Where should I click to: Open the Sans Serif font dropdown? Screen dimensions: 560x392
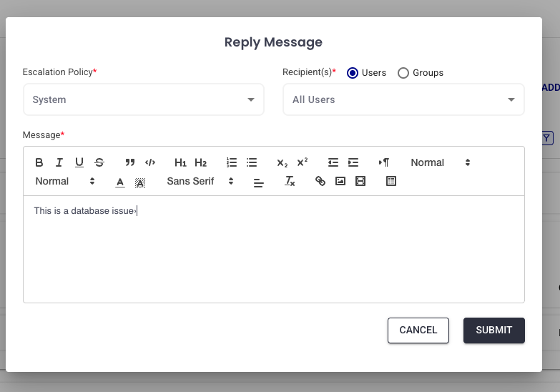tap(200, 181)
